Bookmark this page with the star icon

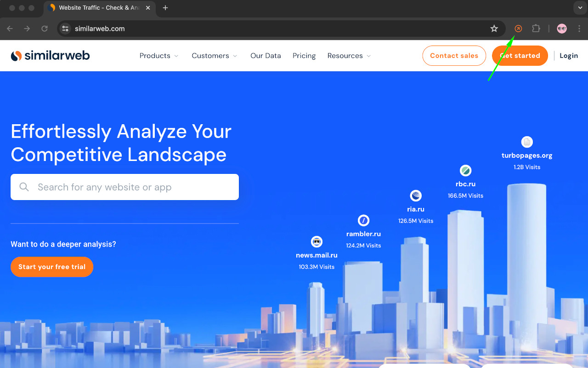pos(494,29)
